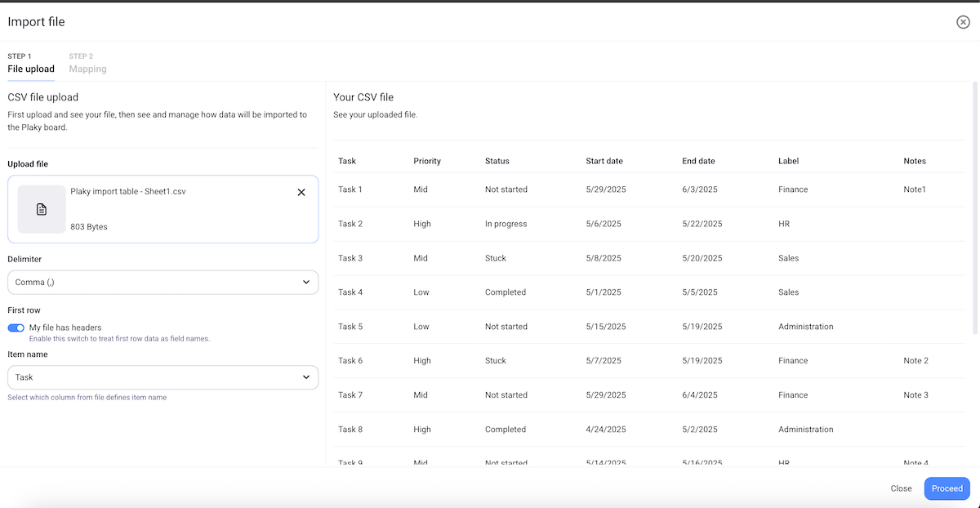The image size is (980, 508).
Task: Click the Close button
Action: [x=901, y=488]
